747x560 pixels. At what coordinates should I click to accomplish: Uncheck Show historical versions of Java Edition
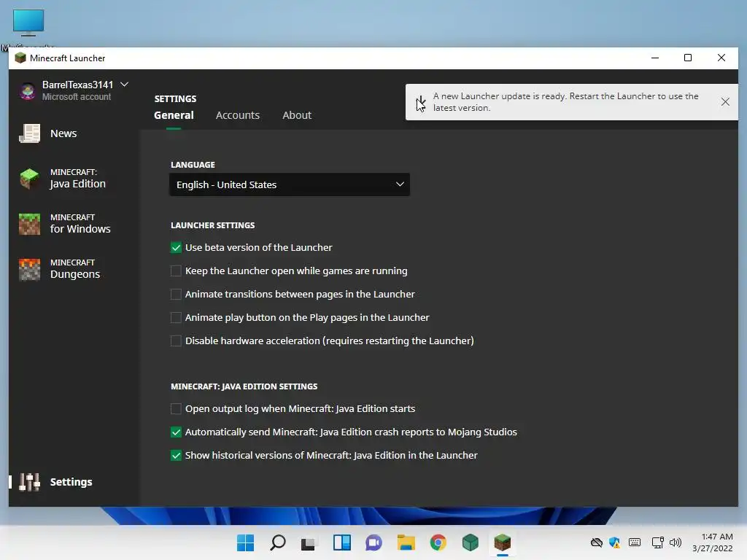[x=176, y=455]
